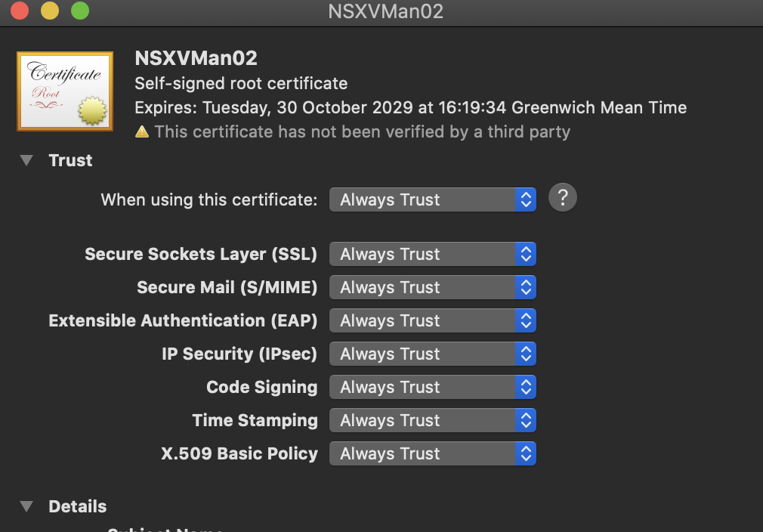Screen dimensions: 763x532
Task: Change Extensible Authentication (EAP) trust setting
Action: 433,320
